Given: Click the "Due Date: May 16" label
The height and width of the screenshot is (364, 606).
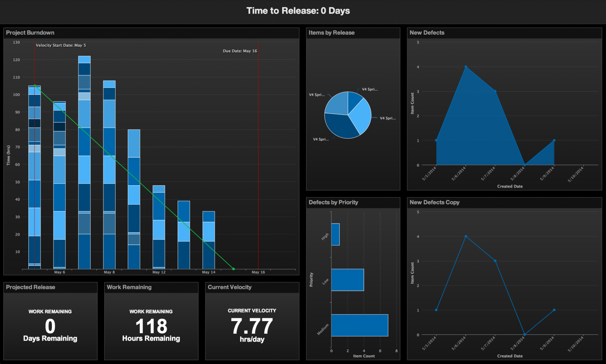Looking at the screenshot, I should [x=240, y=51].
